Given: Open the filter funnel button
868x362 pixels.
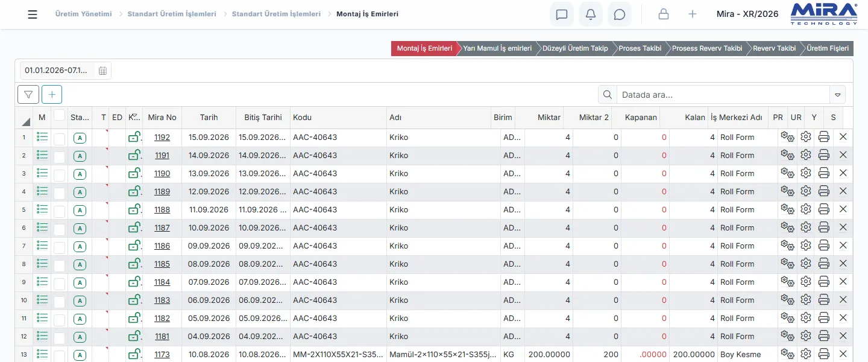Looking at the screenshot, I should 28,94.
